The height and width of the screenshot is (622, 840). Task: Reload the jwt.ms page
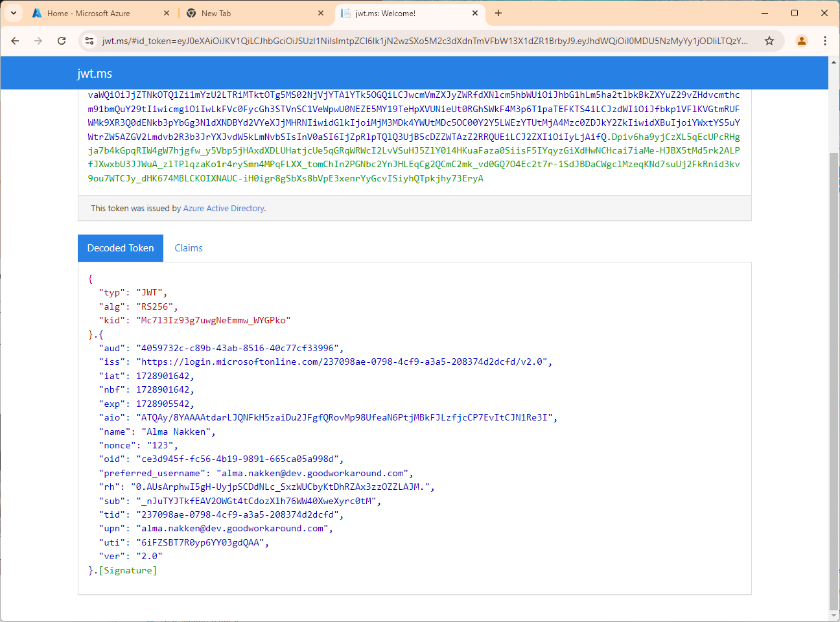62,41
